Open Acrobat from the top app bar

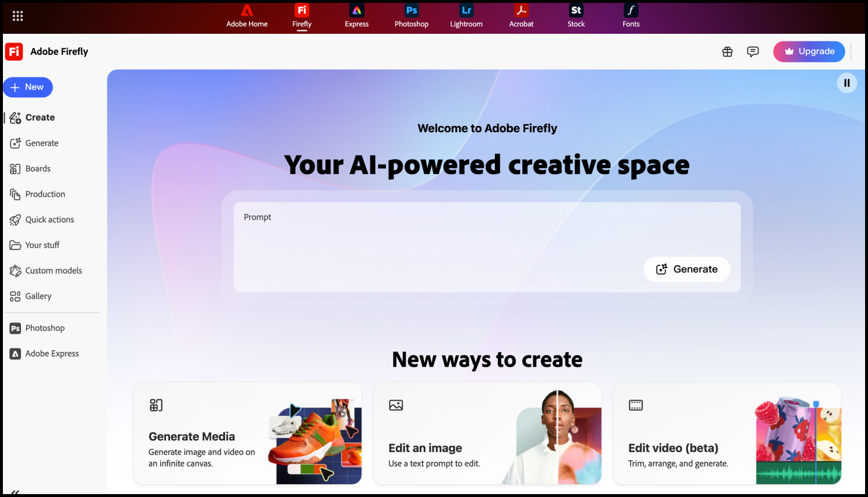tap(521, 16)
